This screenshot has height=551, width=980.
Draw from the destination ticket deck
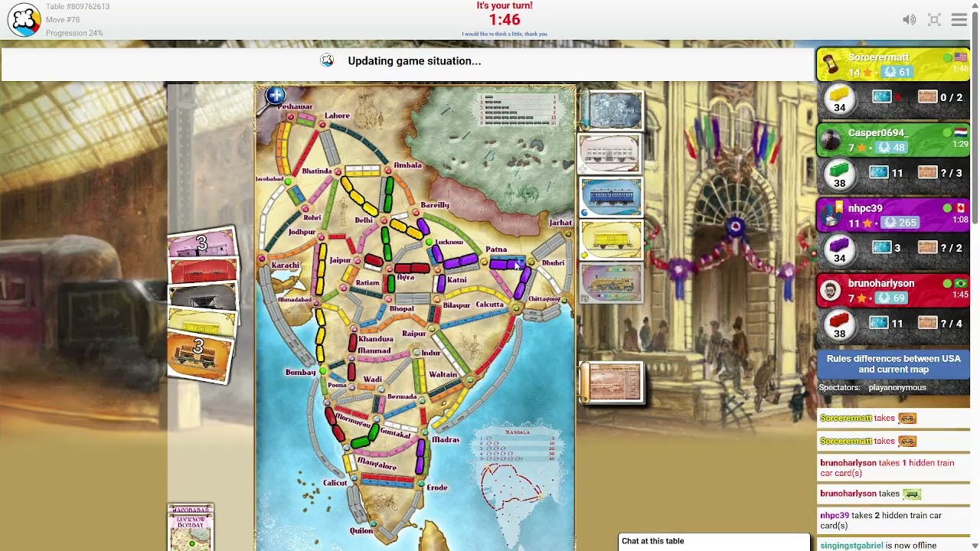(x=612, y=382)
